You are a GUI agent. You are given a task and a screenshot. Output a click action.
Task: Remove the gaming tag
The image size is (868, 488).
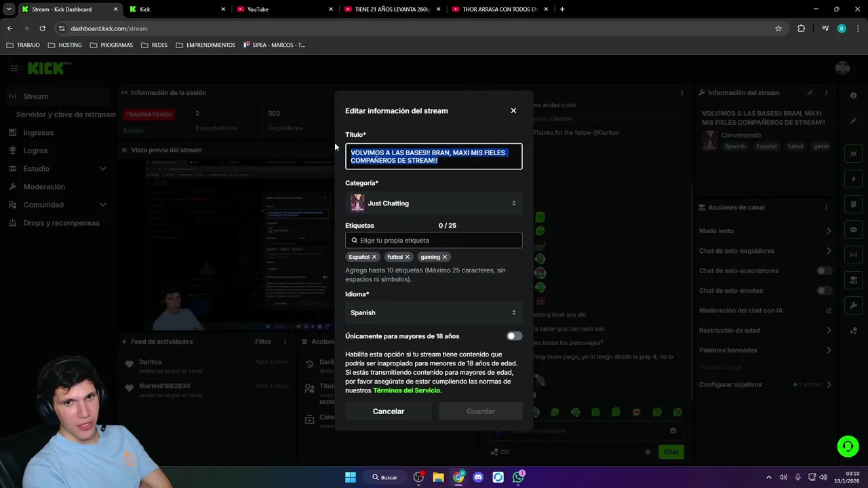pyautogui.click(x=445, y=257)
